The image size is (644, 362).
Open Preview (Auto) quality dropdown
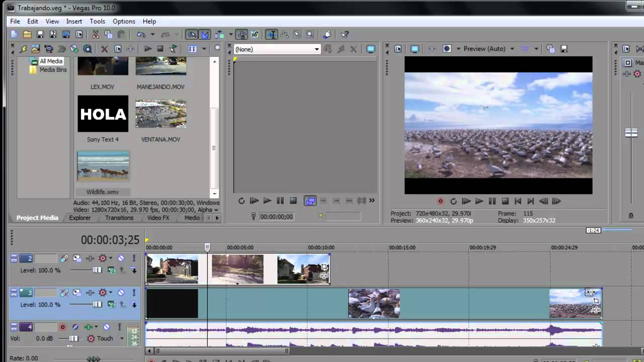click(x=488, y=49)
